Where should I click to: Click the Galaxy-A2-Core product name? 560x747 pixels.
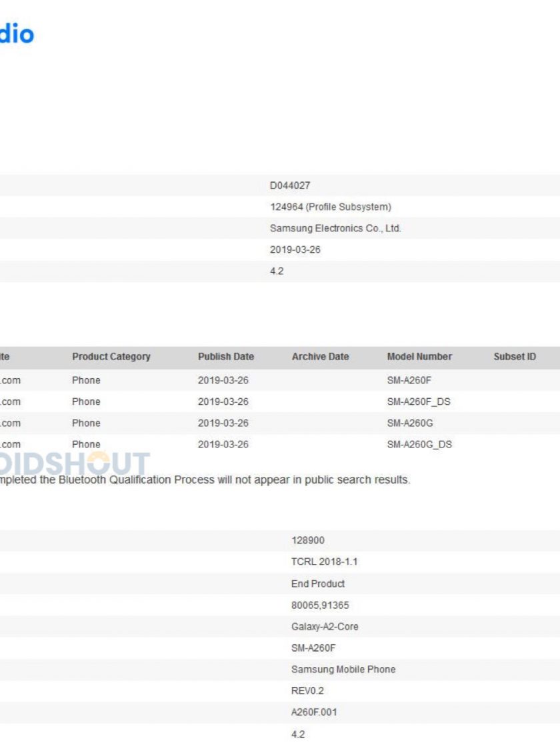[325, 626]
